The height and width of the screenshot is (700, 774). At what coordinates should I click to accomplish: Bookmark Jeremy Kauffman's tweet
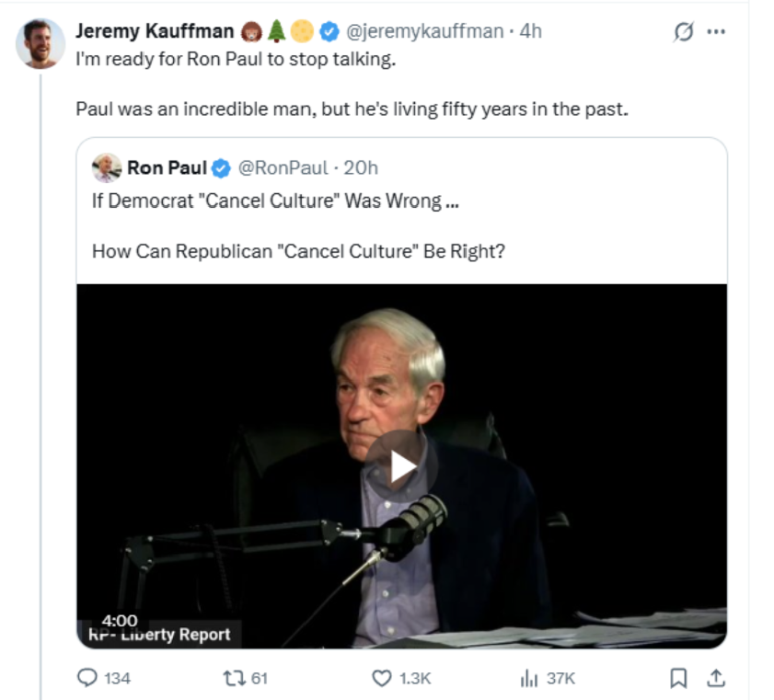(678, 678)
